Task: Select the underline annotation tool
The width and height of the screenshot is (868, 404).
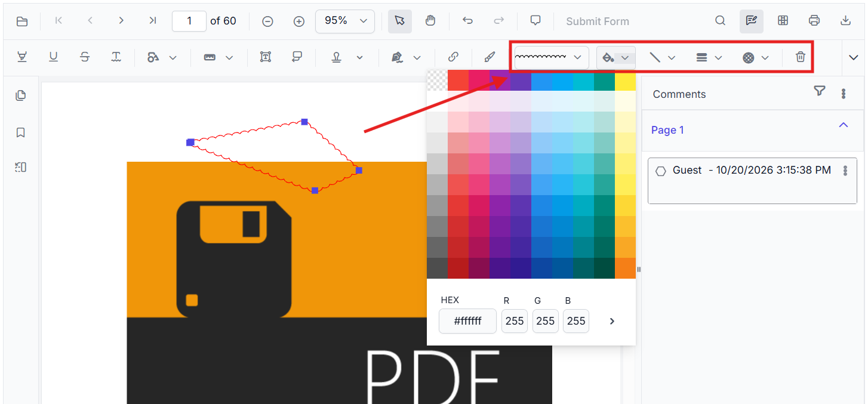Action: tap(54, 57)
